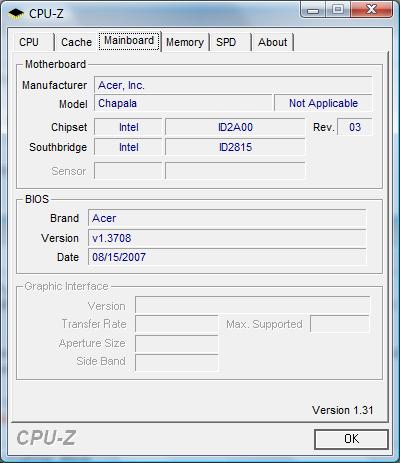Close the CPU-Z window
Screen dimensions: 400x463
click(371, 10)
